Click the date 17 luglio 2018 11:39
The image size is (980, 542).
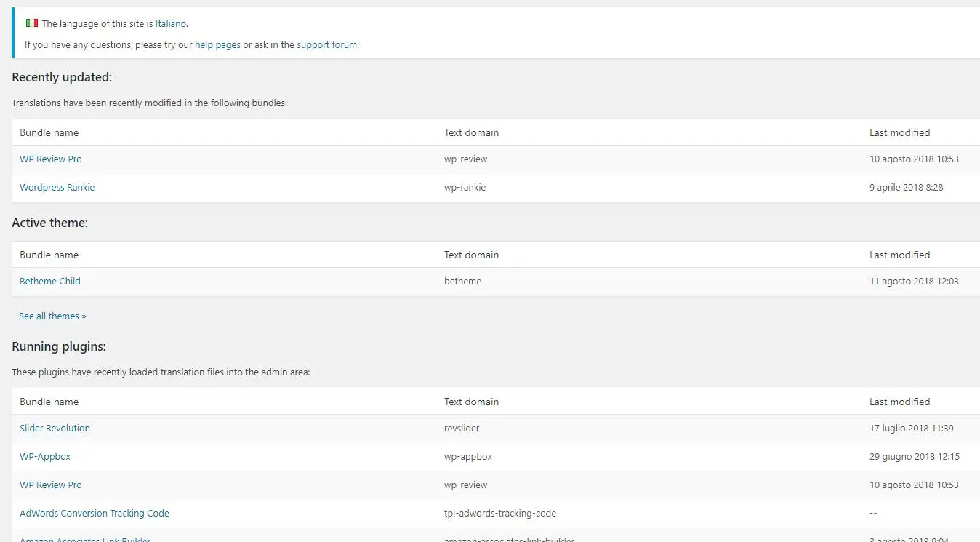click(912, 429)
